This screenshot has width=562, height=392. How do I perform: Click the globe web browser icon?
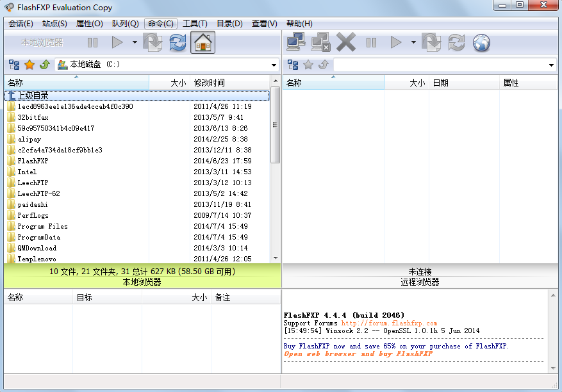[481, 43]
